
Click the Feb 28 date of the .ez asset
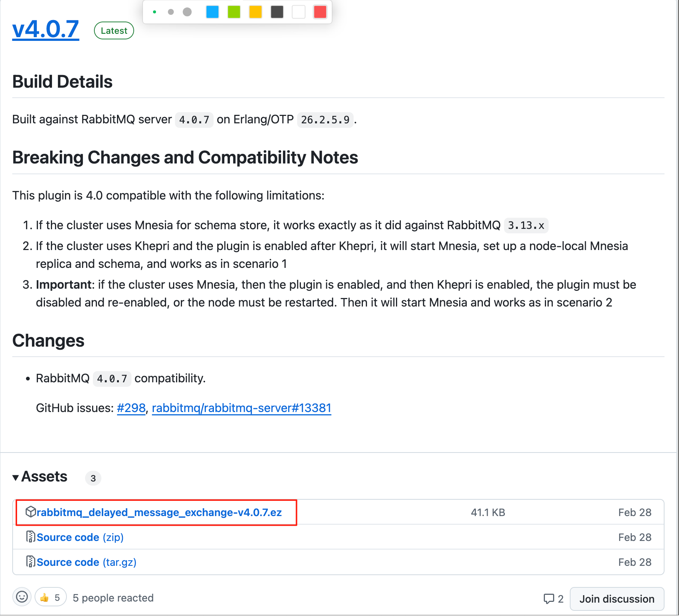635,512
